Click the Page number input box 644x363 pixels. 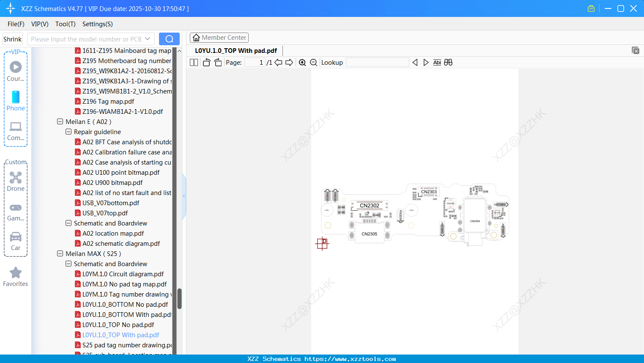[255, 63]
